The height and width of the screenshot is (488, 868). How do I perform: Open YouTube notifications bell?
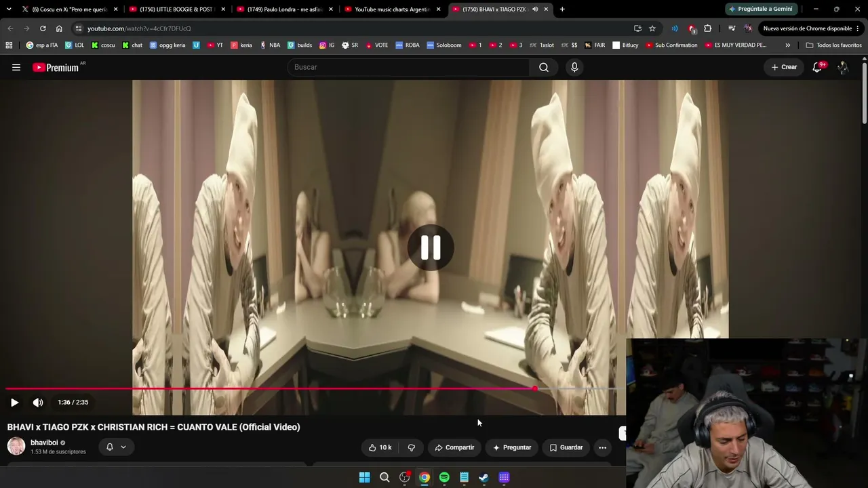click(x=817, y=67)
